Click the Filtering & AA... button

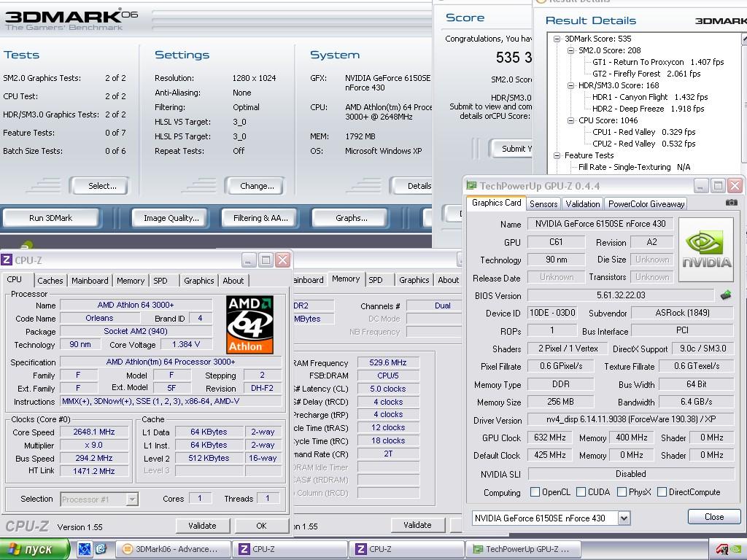point(260,218)
